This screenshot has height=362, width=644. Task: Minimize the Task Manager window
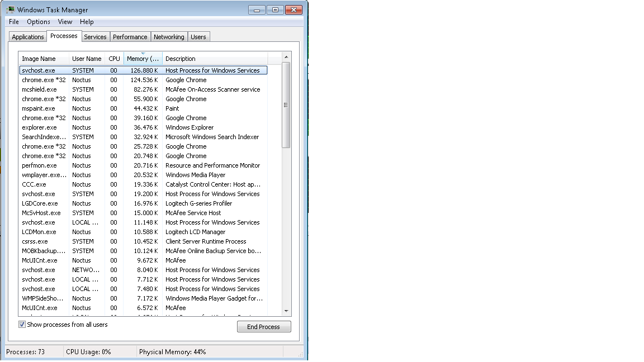click(x=257, y=10)
